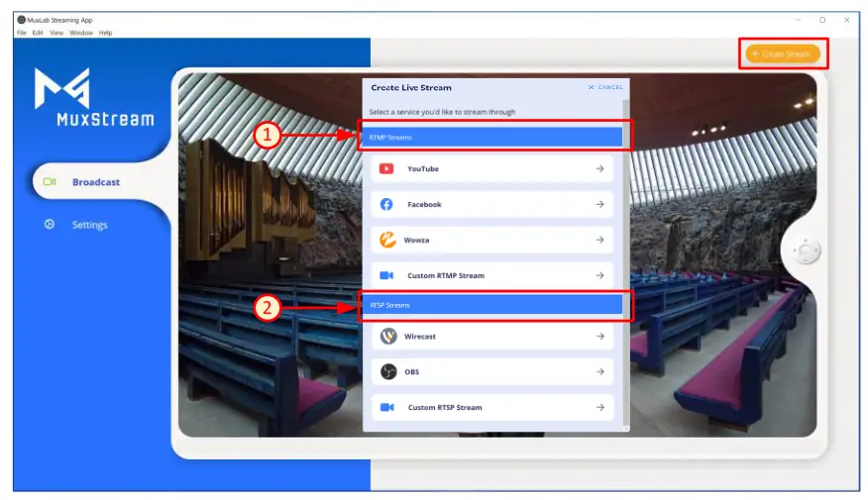The height and width of the screenshot is (500, 868).
Task: Click the Custom RTSP Stream camera icon
Action: [x=387, y=407]
